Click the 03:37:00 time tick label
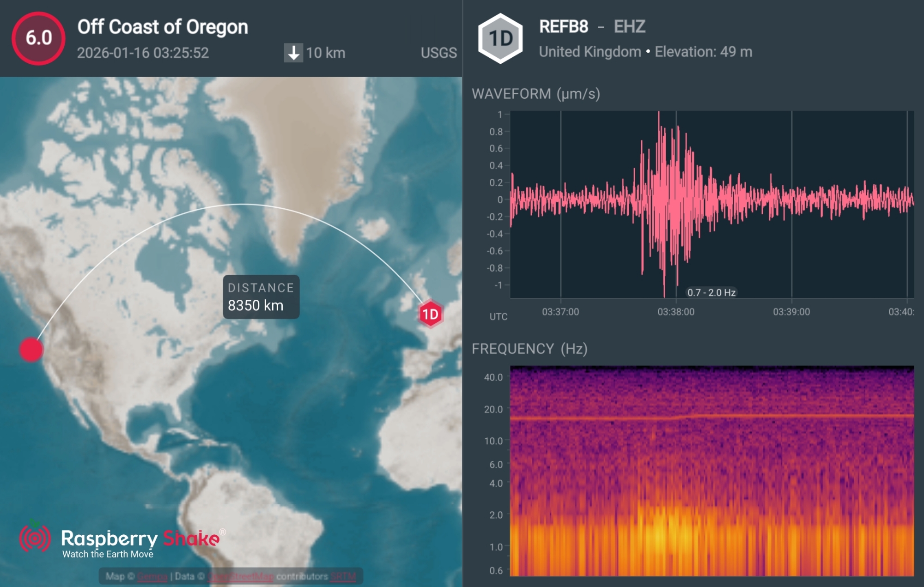 pyautogui.click(x=560, y=312)
